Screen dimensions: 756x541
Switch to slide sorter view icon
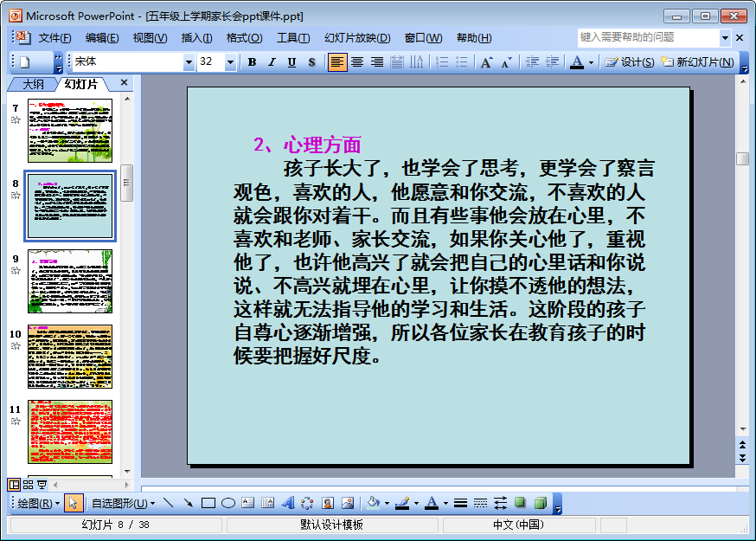(29, 485)
